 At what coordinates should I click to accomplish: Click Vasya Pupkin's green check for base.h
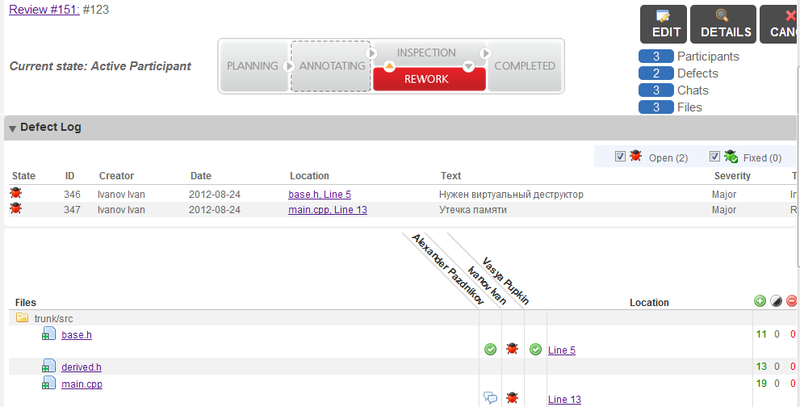pyautogui.click(x=535, y=349)
